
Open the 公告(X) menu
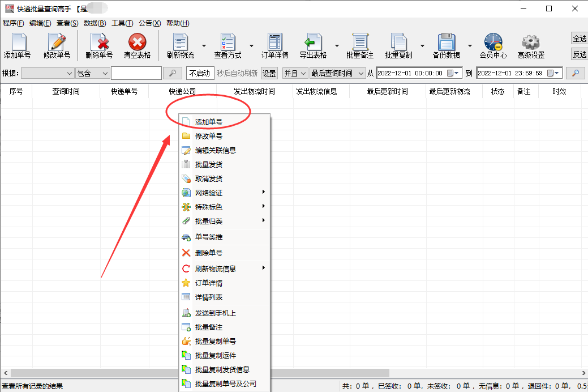point(149,23)
